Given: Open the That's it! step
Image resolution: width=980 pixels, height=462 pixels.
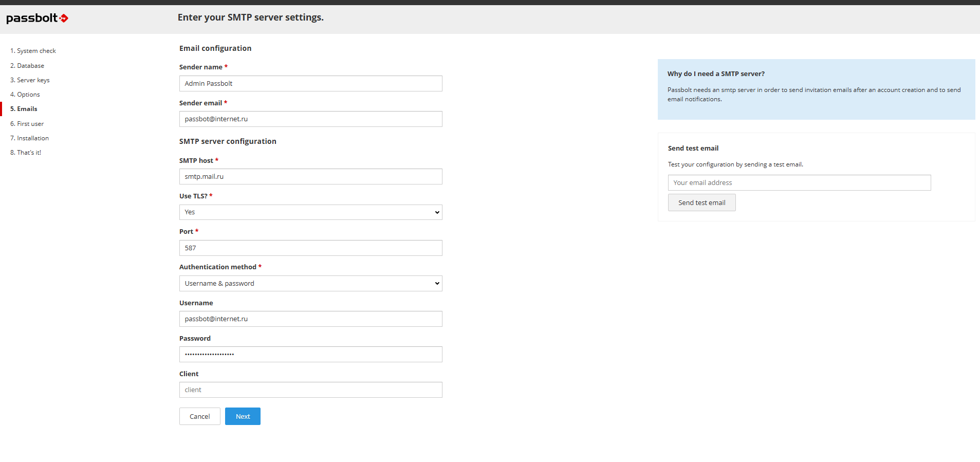Looking at the screenshot, I should click(x=26, y=153).
